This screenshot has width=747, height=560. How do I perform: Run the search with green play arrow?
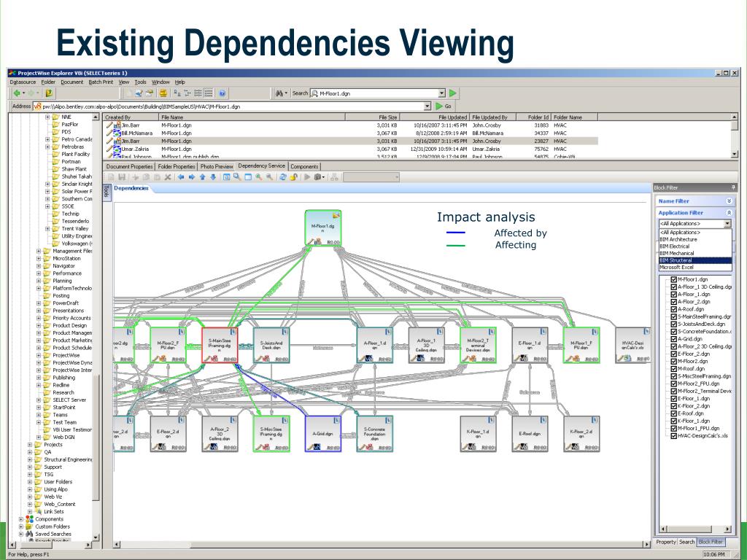(453, 93)
